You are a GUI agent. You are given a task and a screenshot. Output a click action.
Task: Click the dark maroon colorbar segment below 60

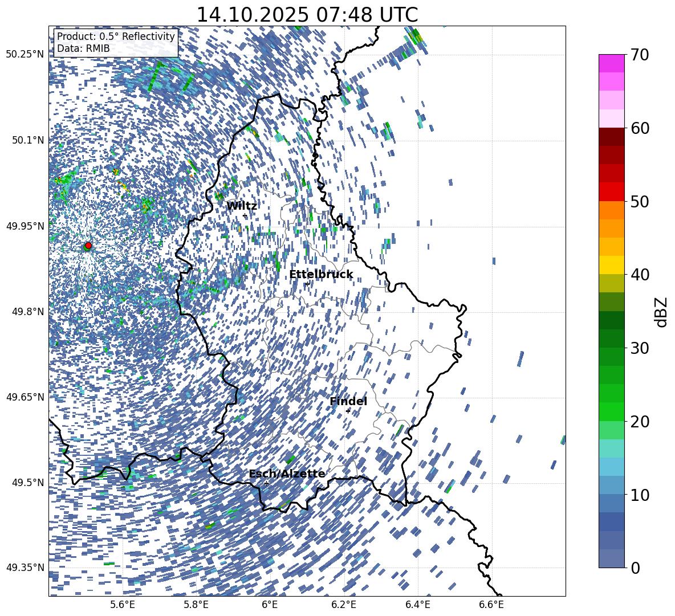point(612,137)
